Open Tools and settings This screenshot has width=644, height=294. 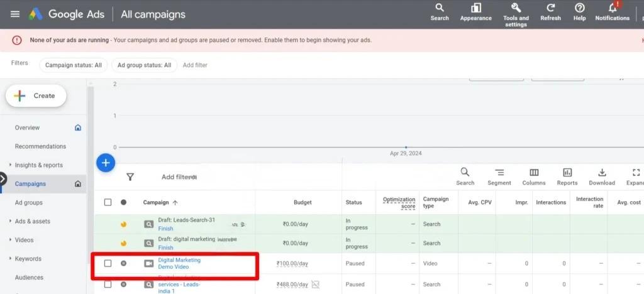click(516, 15)
